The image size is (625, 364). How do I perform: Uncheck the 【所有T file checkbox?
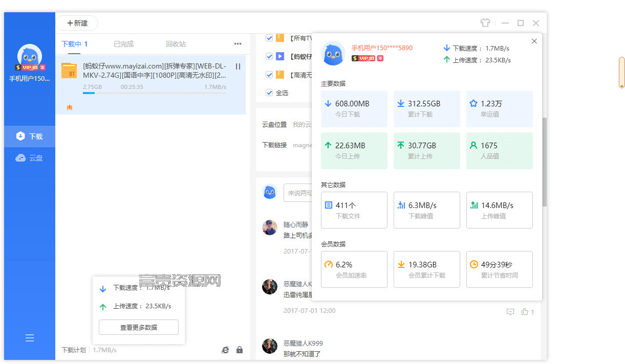click(x=269, y=38)
